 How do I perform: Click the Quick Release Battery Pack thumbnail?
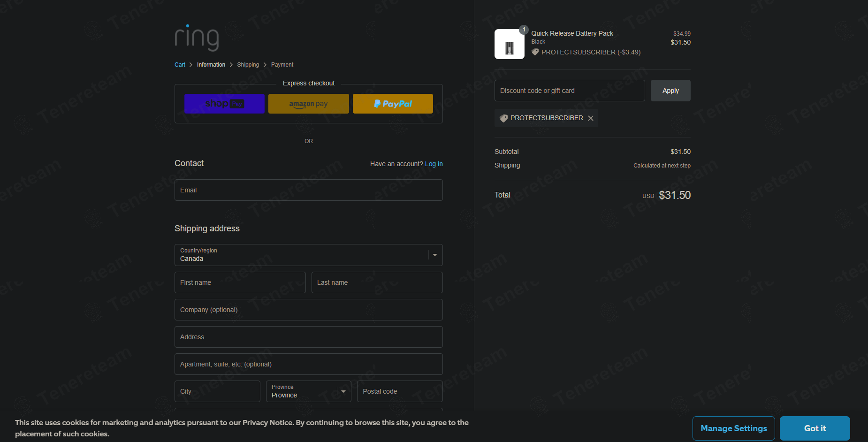pos(509,45)
